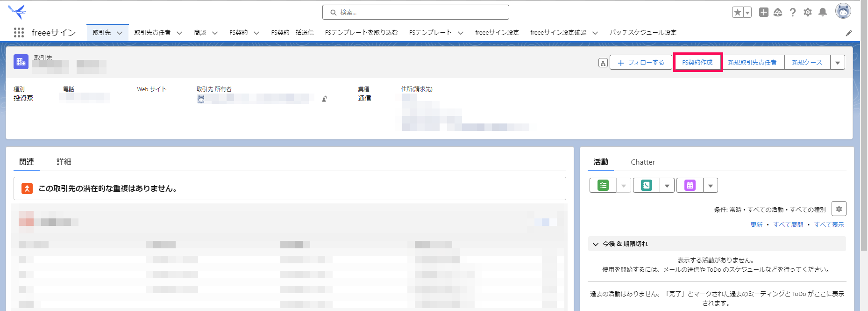The width and height of the screenshot is (868, 311).
Task: Open the FSテンプレート tab dropdown chevron
Action: (x=461, y=33)
